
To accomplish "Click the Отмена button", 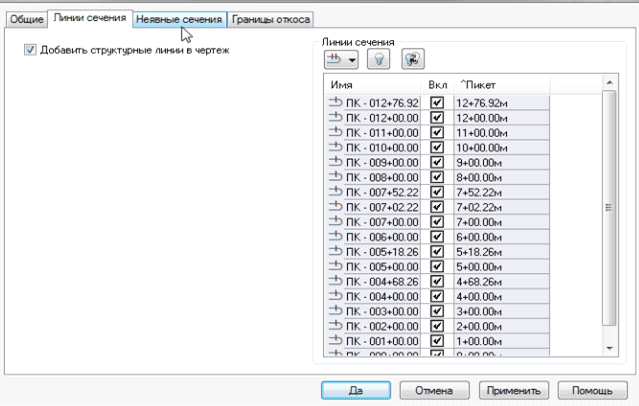I will [x=433, y=389].
